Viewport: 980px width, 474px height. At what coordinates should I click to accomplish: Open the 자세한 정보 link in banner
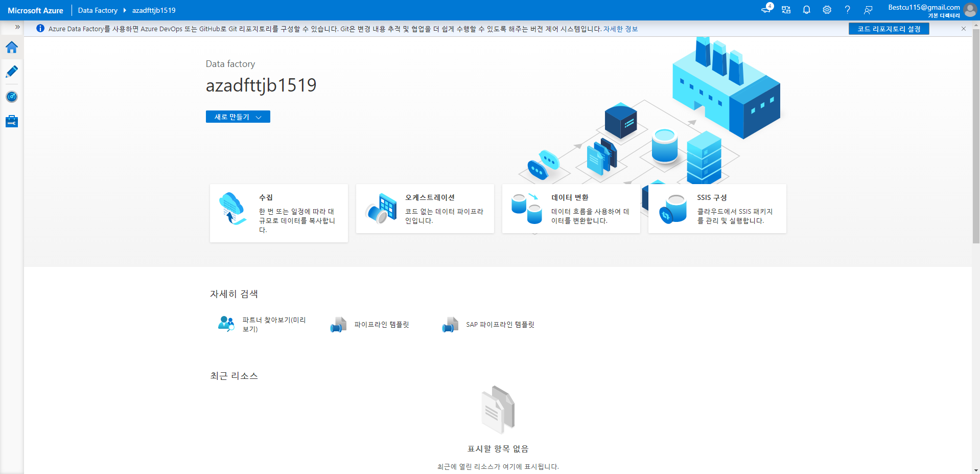tap(620, 29)
